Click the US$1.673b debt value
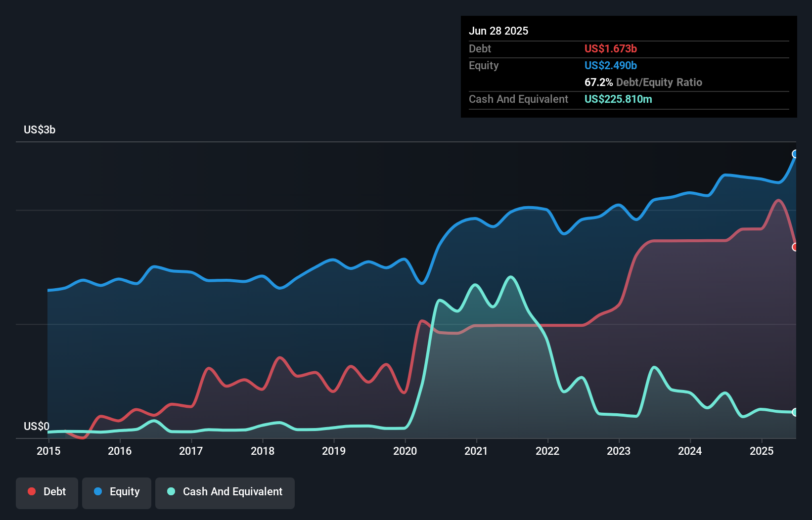This screenshot has height=520, width=812. [611, 48]
